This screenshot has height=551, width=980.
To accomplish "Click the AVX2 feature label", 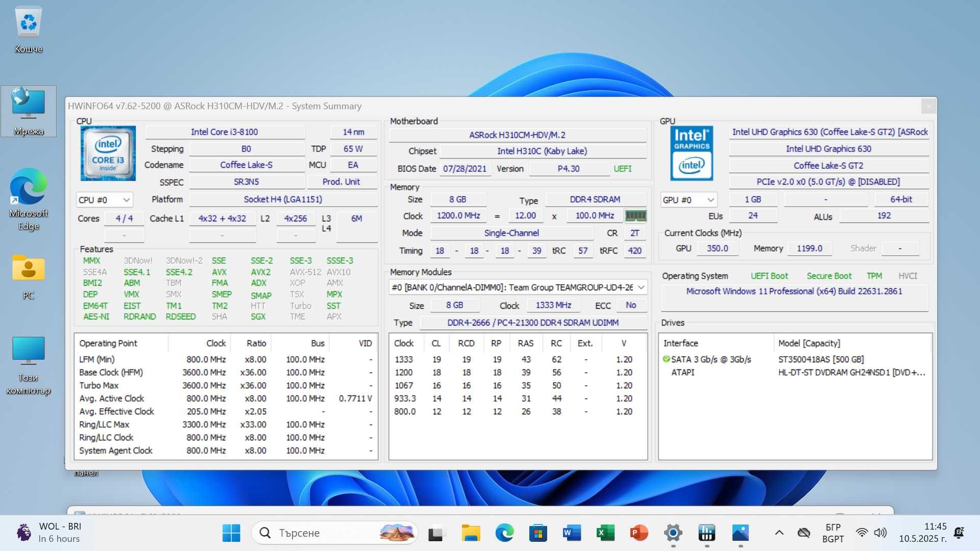I will pos(260,272).
